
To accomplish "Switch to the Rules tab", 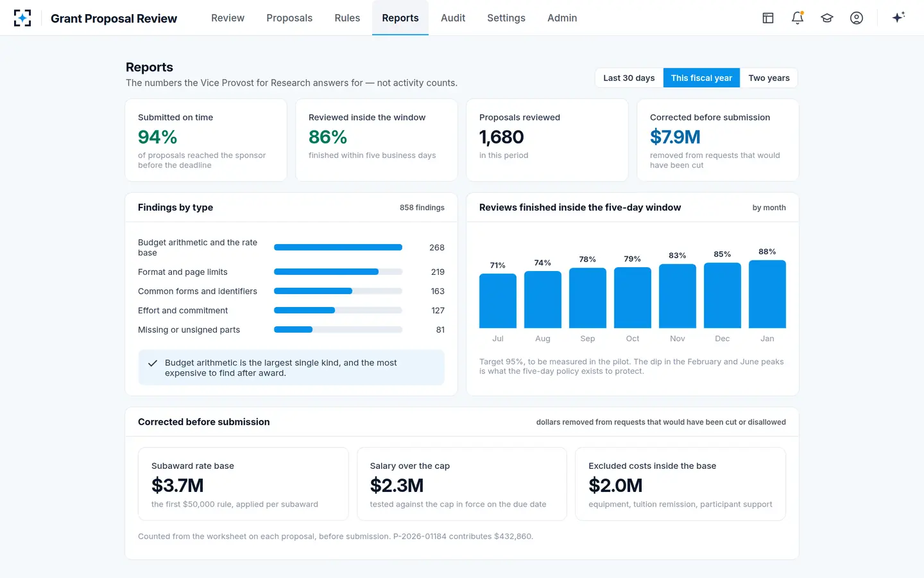I will (x=347, y=18).
